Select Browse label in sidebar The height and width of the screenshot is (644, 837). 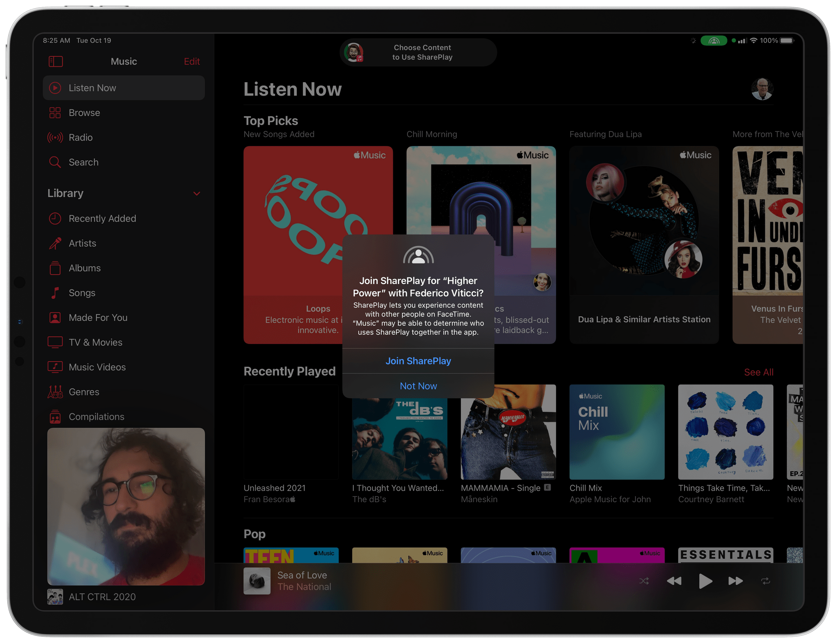click(x=84, y=113)
